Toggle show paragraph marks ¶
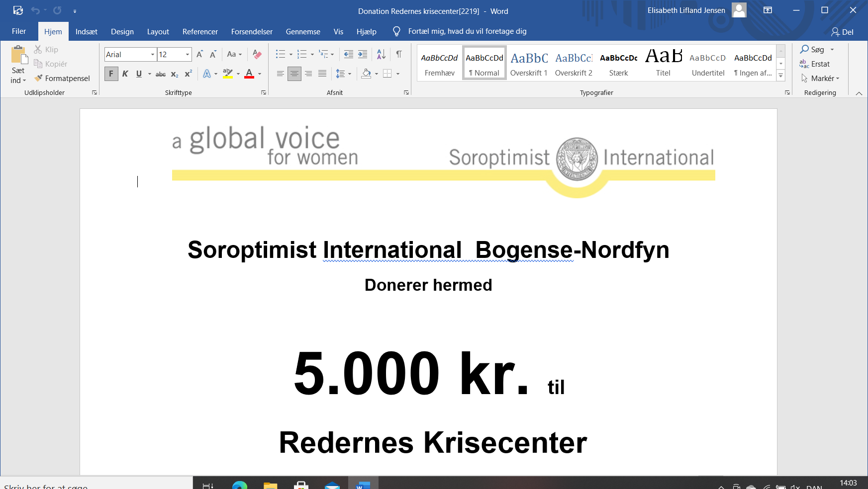The image size is (868, 489). tap(399, 54)
